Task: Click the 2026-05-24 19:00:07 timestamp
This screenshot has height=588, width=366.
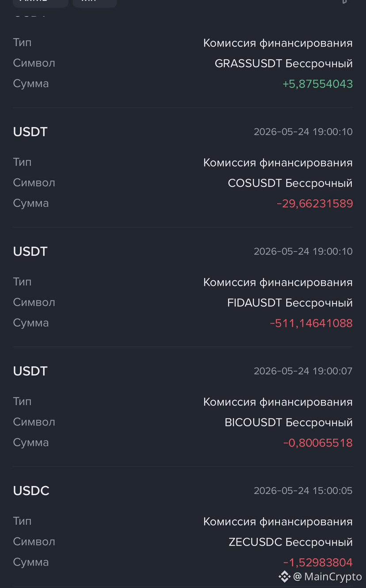Action: [x=303, y=371]
